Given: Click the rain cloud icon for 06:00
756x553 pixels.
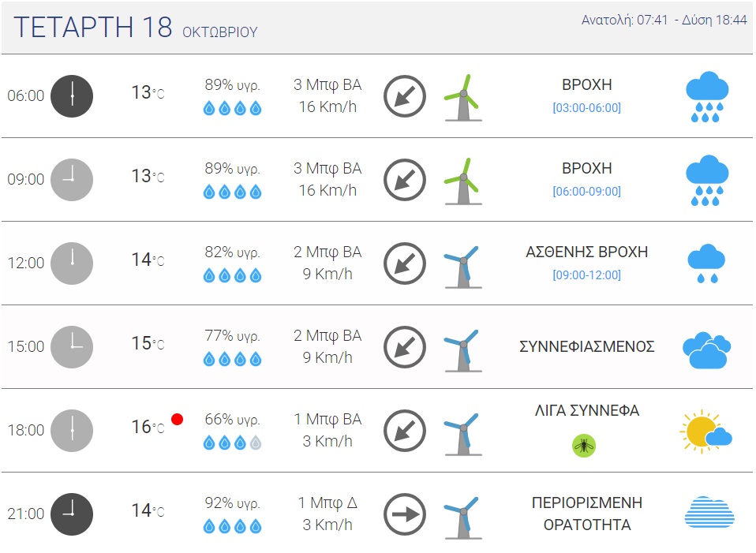Looking at the screenshot, I should click(707, 96).
